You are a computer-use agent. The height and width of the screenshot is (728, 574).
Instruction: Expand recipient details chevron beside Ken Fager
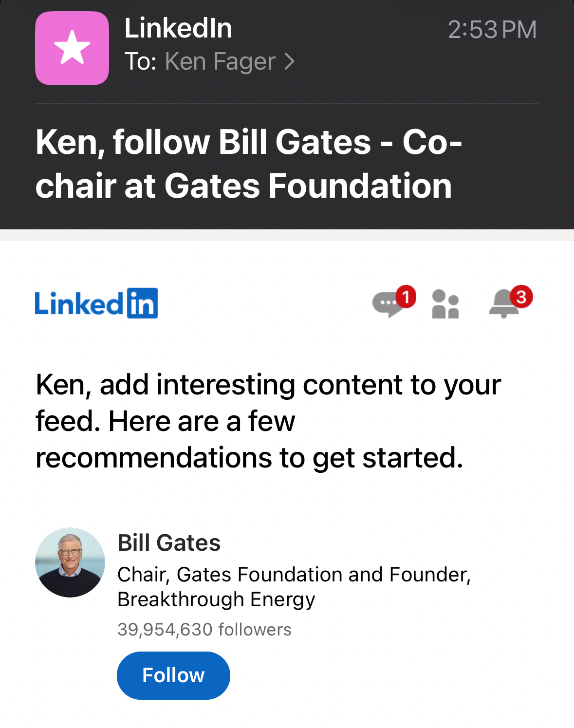[x=290, y=61]
